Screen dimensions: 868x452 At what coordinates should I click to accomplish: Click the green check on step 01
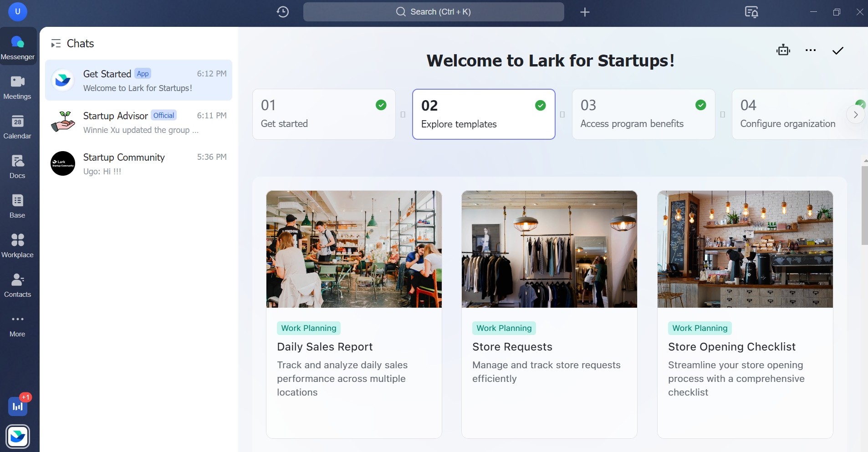pos(381,105)
